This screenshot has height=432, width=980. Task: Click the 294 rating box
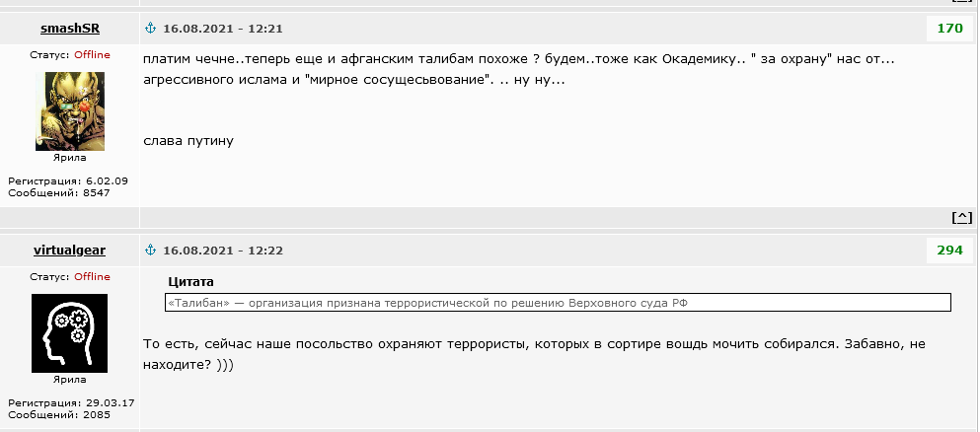coord(949,251)
